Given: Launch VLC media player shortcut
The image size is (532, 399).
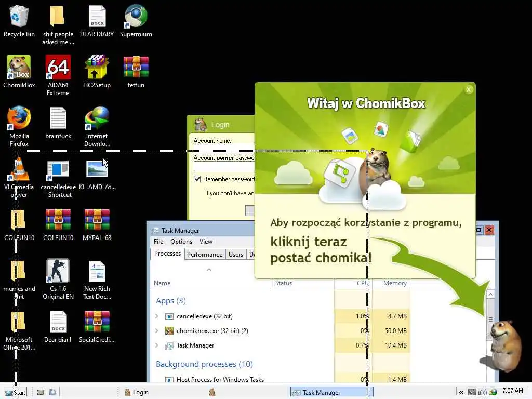Looking at the screenshot, I should pos(19,177).
